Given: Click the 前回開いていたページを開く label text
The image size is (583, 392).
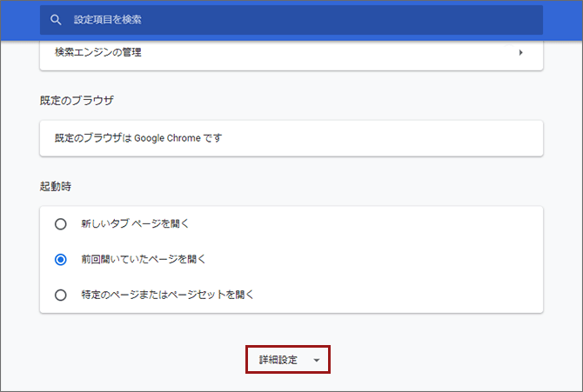Looking at the screenshot, I should point(144,259).
